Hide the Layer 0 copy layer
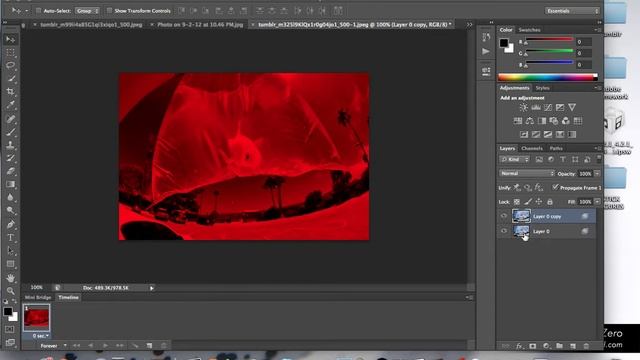 point(504,216)
